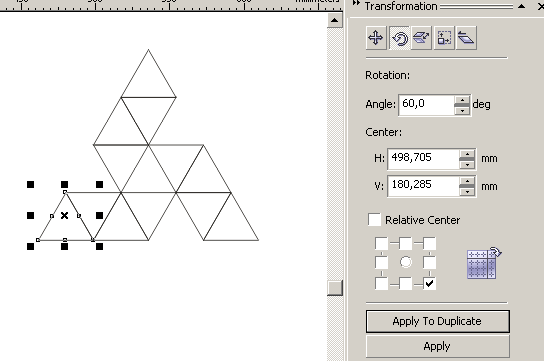Click the apex node of the selected triangle
The height and width of the screenshot is (361, 544).
pos(65,192)
